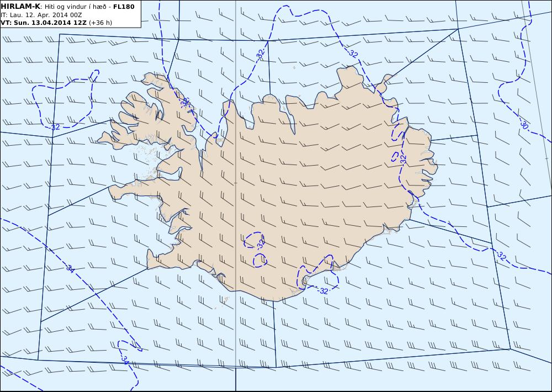The height and width of the screenshot is (392, 552).
Task: Click the '34' label near the bottom edge
Action: click(x=125, y=359)
